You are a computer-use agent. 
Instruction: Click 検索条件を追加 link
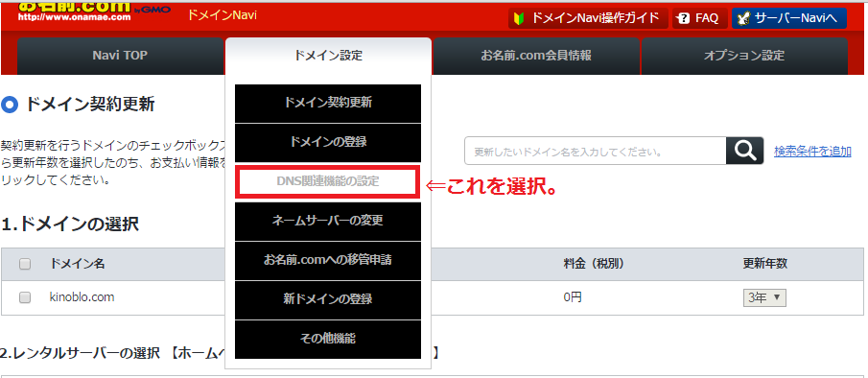(x=812, y=151)
